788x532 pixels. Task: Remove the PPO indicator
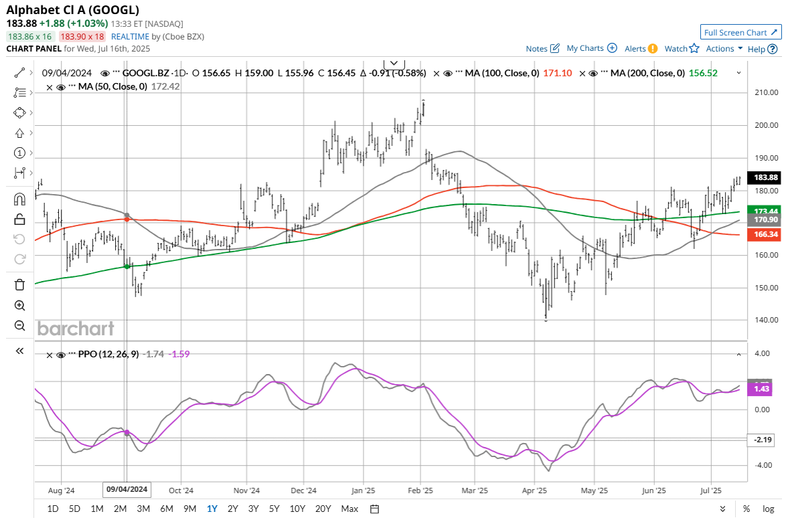point(50,355)
